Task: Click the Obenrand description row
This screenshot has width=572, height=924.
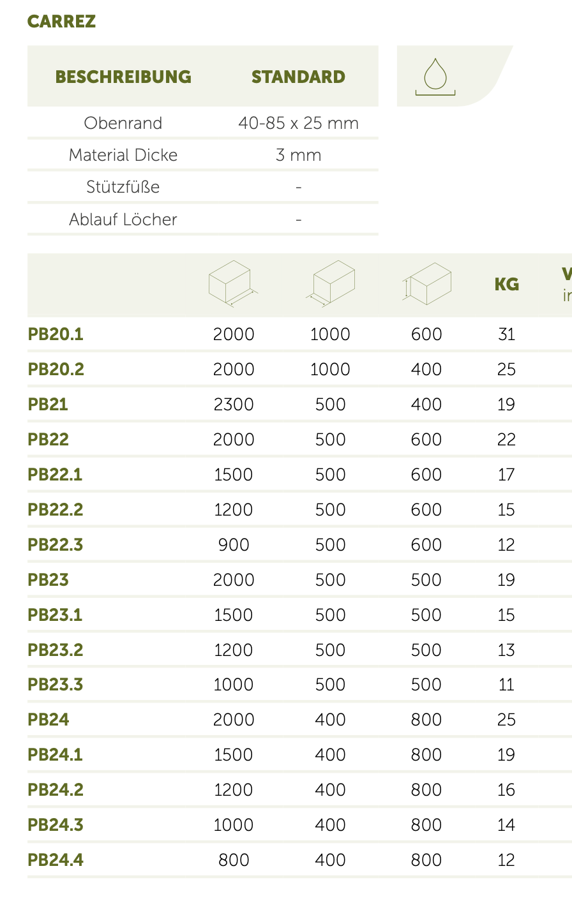Action: pyautogui.click(x=123, y=123)
